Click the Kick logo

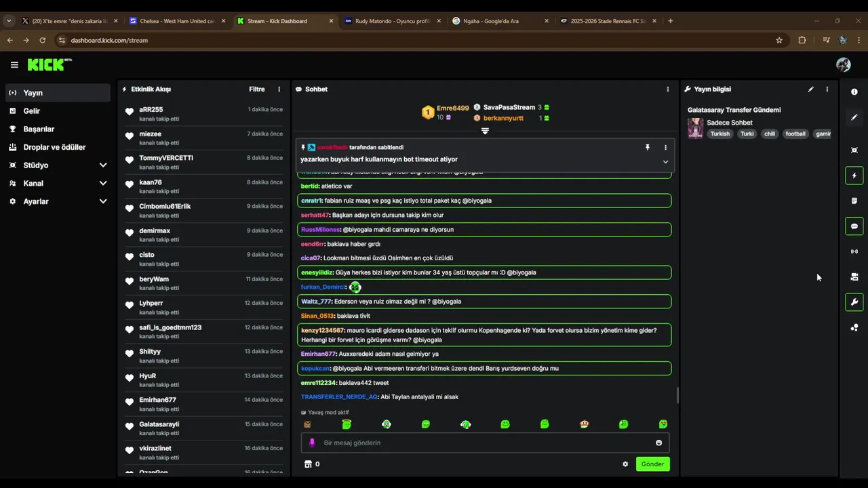click(x=49, y=64)
